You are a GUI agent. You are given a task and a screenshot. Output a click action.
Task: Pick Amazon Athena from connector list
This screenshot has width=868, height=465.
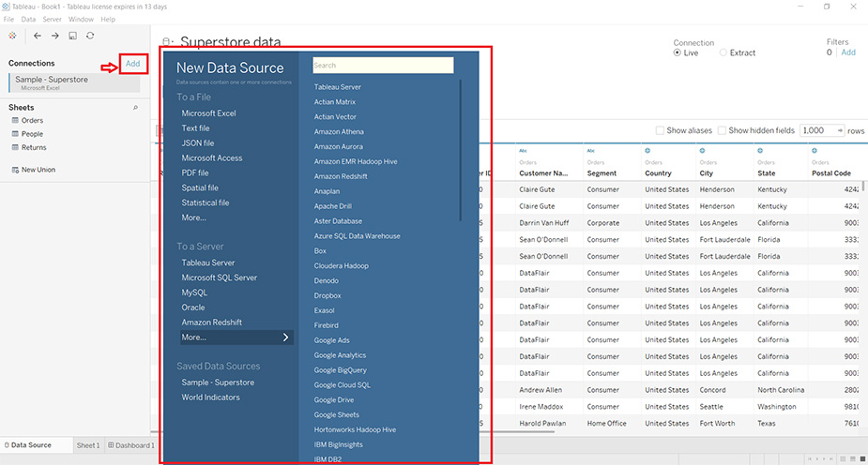(x=339, y=132)
